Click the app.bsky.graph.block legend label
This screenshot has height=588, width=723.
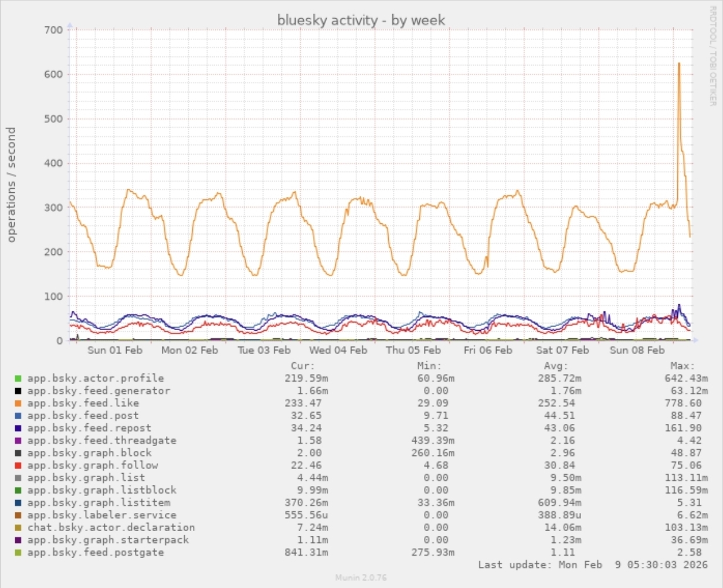pyautogui.click(x=89, y=453)
